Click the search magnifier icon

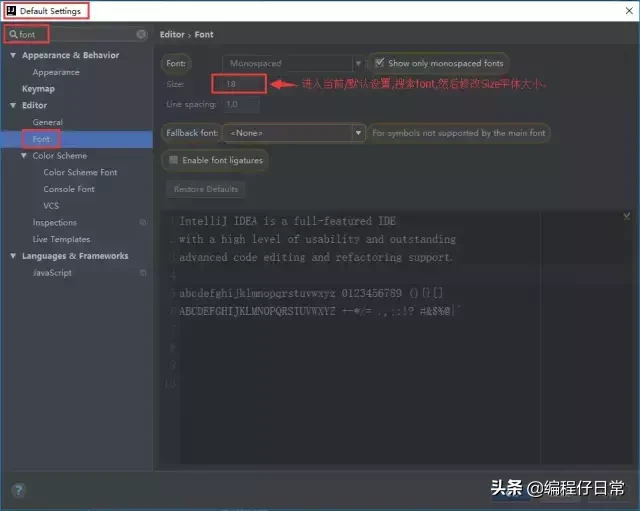13,34
